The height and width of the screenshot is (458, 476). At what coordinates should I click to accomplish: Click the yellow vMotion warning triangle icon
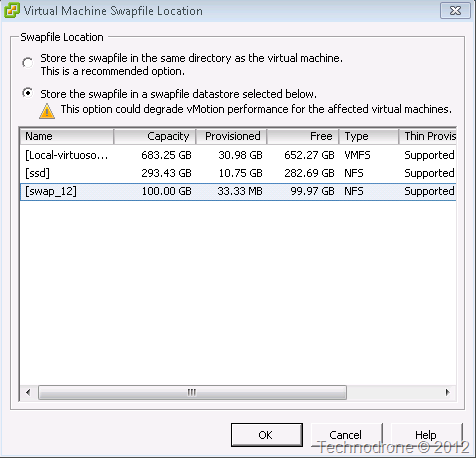point(47,111)
